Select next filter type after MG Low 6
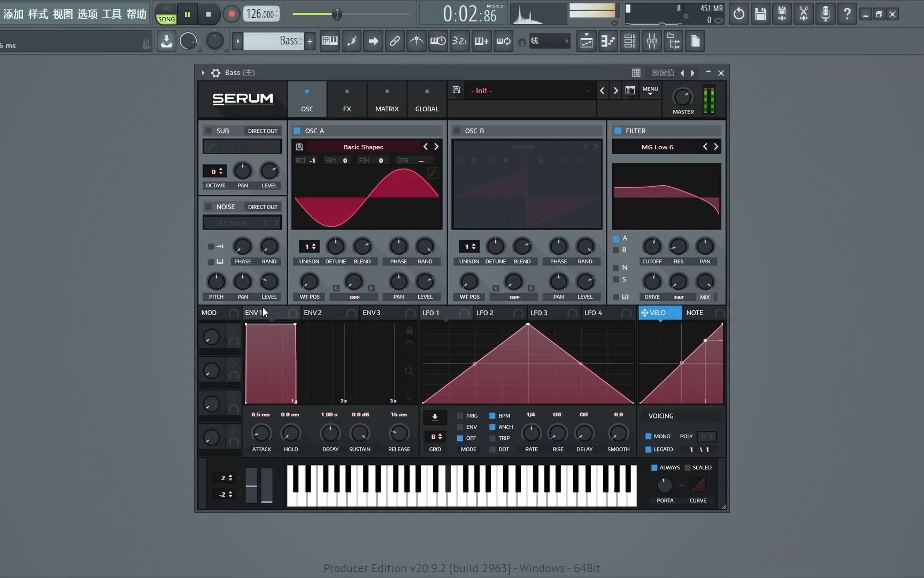 tap(716, 147)
